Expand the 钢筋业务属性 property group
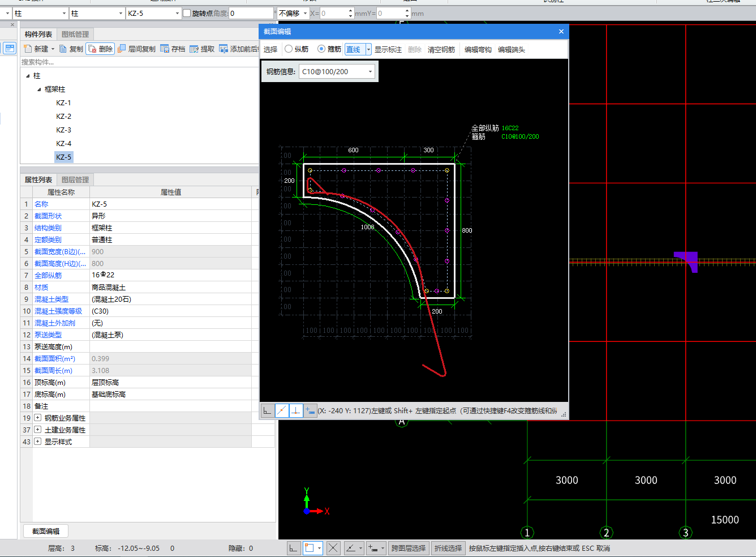The width and height of the screenshot is (756, 557). click(38, 418)
